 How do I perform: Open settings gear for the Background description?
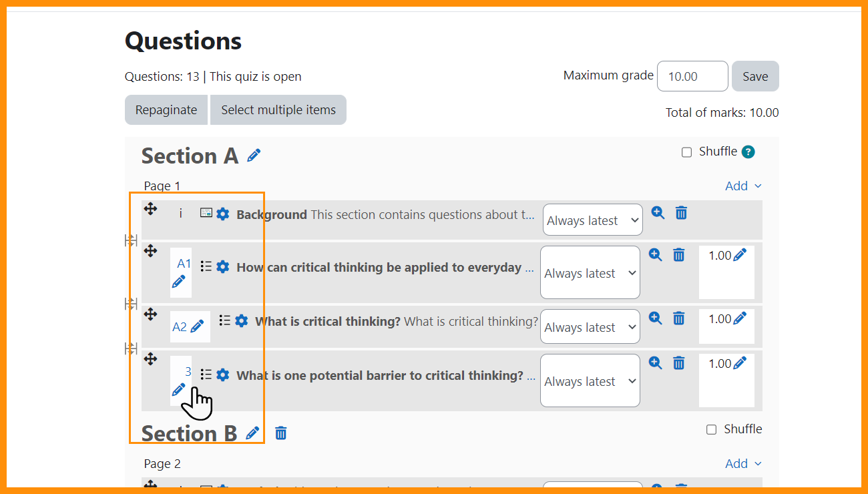(223, 214)
